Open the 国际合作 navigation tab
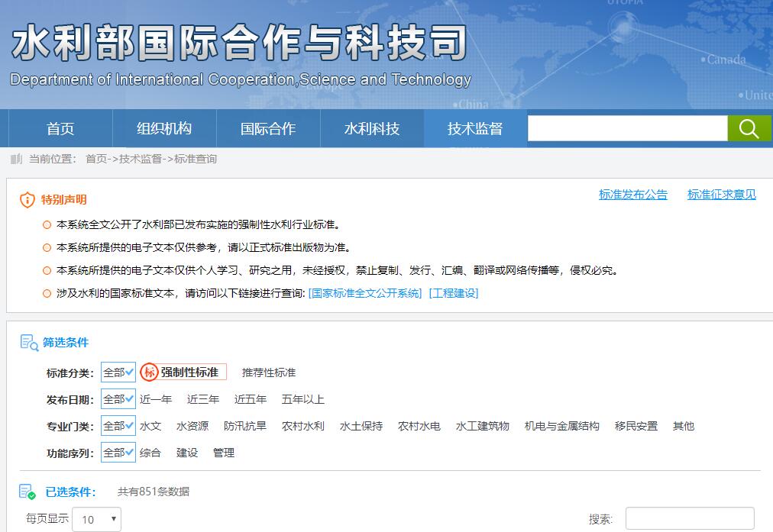Screen dimensions: 773x532 268,128
